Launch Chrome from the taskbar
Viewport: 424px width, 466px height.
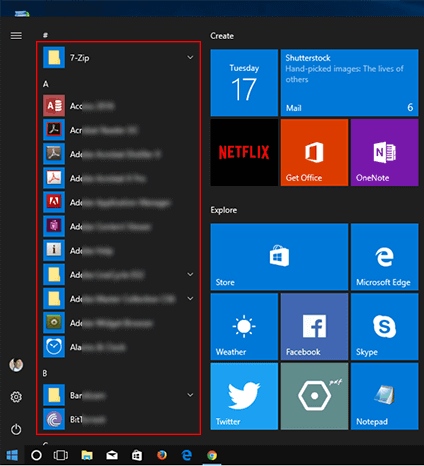[212, 455]
